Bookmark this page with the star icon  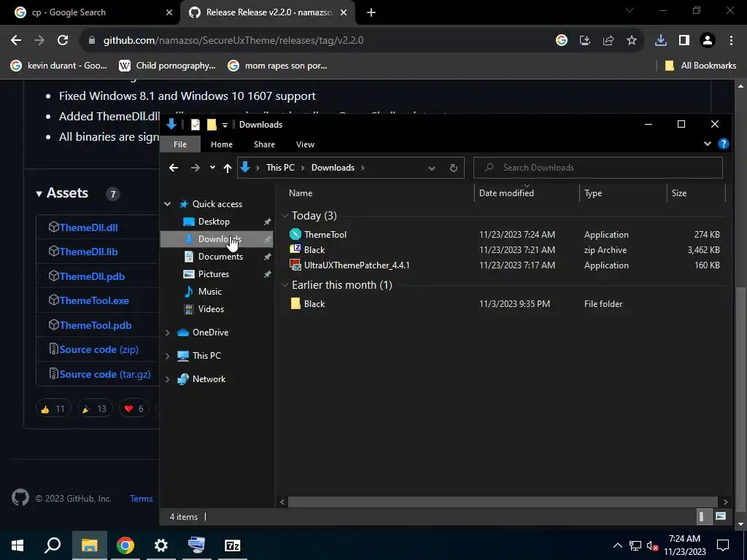632,41
